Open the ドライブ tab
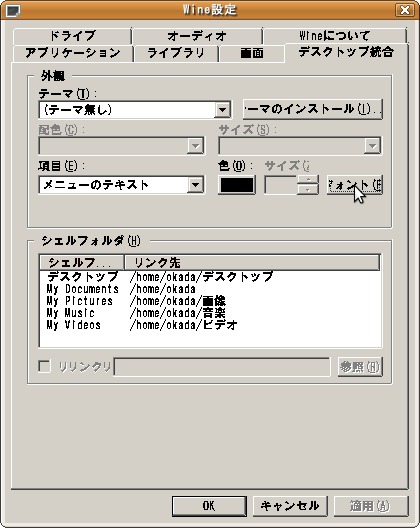The height and width of the screenshot is (528, 420). coord(72,36)
